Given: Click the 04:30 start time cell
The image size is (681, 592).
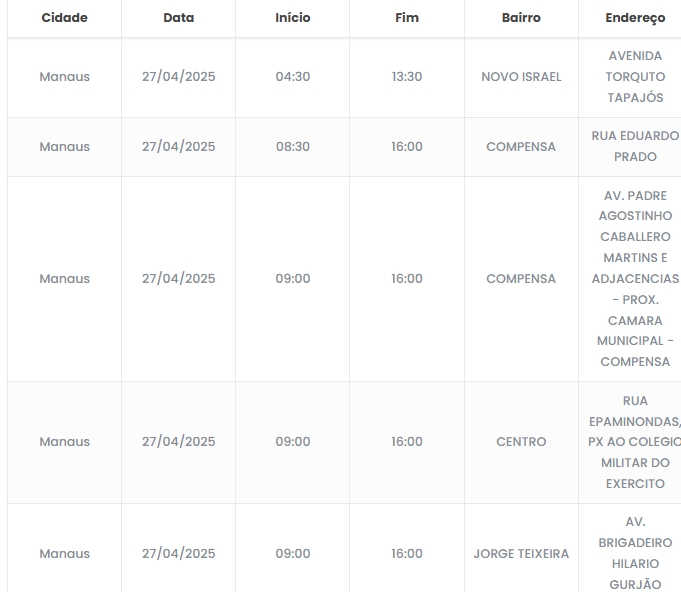Looking at the screenshot, I should pyautogui.click(x=293, y=77).
